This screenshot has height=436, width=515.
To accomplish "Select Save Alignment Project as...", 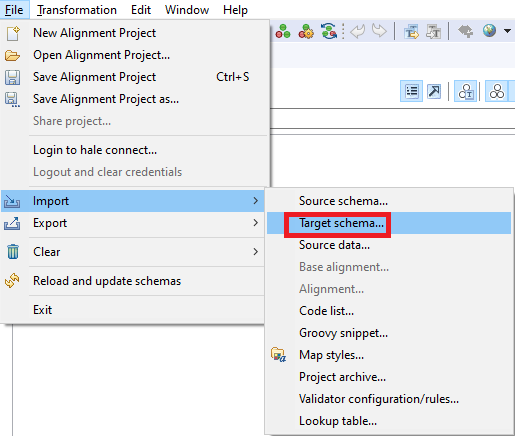I will [106, 99].
